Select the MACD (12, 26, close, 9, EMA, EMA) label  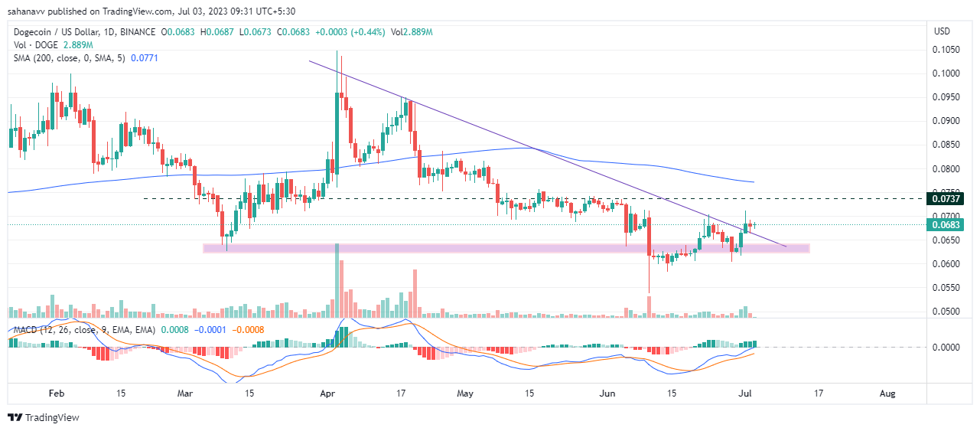click(83, 330)
